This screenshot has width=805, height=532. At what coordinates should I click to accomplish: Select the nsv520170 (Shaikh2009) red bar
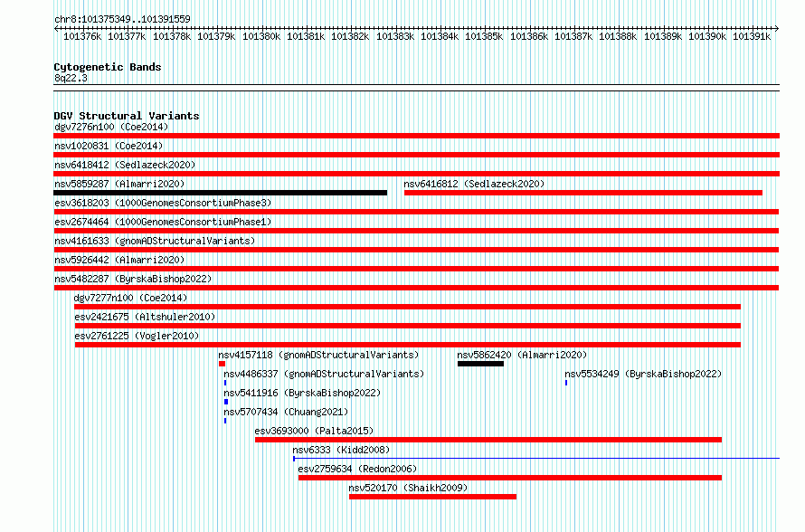(x=432, y=497)
